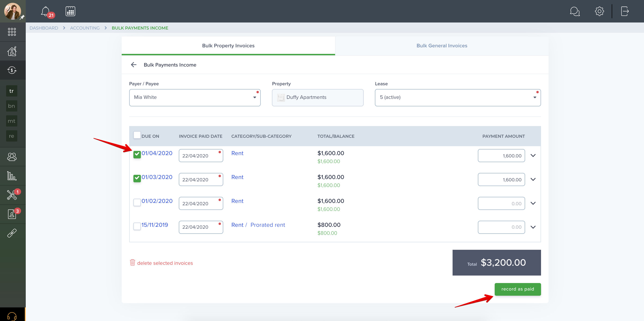644x321 pixels.
Task: Expand the 01/04/2020 invoice row chevron
Action: click(533, 156)
